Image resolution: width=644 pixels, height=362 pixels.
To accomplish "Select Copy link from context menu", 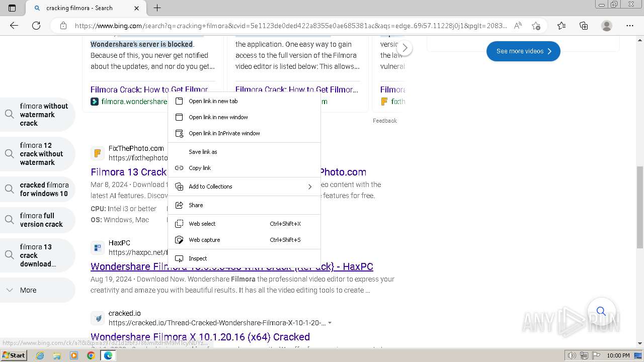I will tap(244, 168).
